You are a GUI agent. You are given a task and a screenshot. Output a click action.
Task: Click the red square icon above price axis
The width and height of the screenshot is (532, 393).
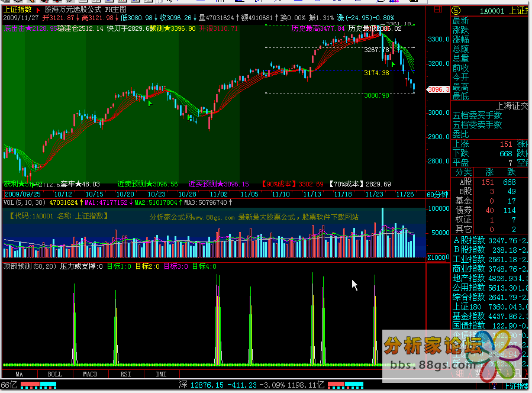pos(437,10)
